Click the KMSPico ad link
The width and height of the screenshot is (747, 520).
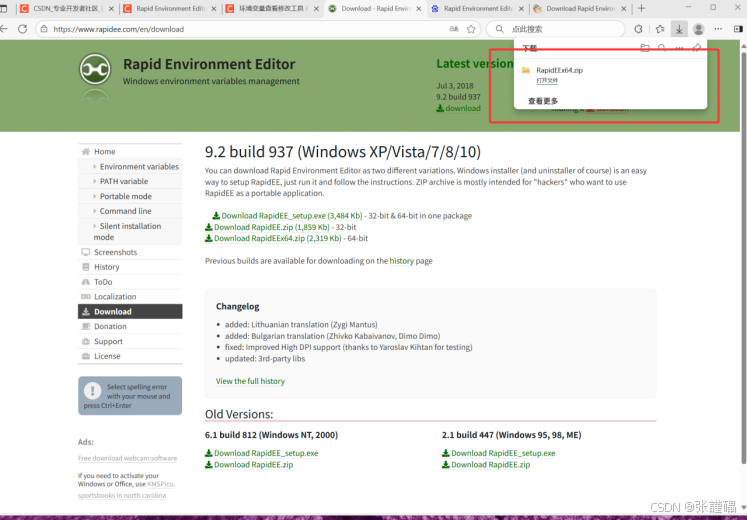(161, 484)
